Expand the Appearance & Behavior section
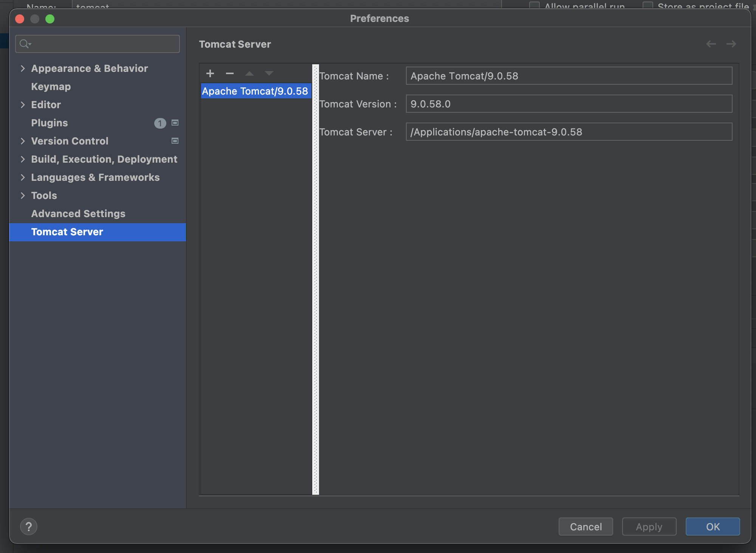756x553 pixels. 23,68
